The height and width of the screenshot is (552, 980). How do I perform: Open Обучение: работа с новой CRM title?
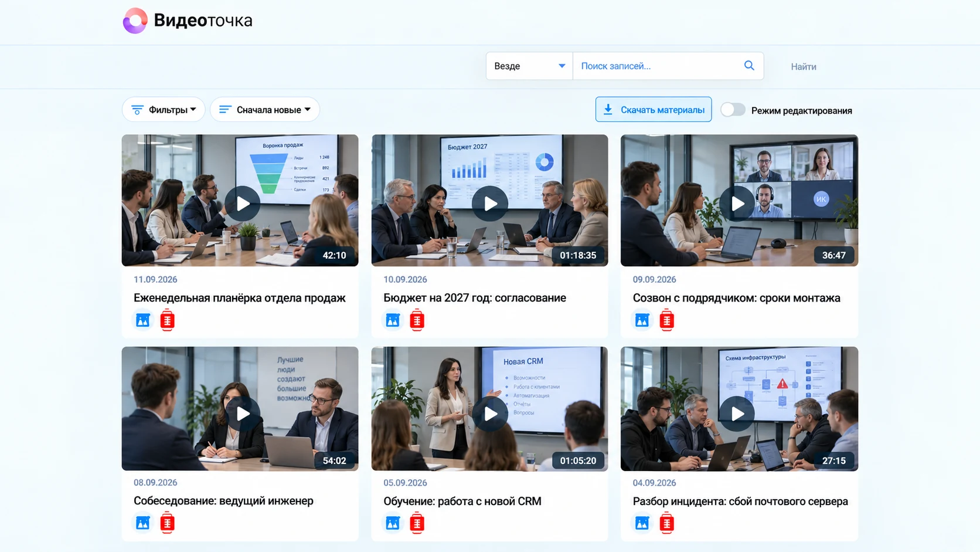pos(462,502)
